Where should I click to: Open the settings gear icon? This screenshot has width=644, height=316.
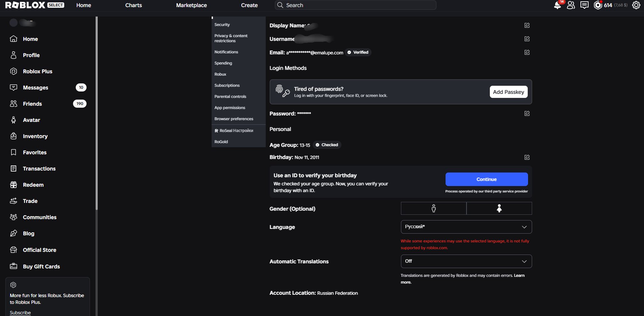636,5
